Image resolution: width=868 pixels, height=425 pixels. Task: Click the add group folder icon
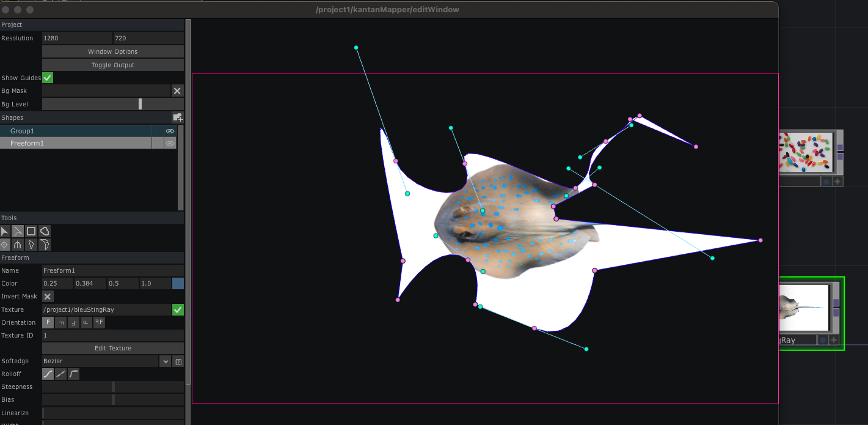coord(178,117)
